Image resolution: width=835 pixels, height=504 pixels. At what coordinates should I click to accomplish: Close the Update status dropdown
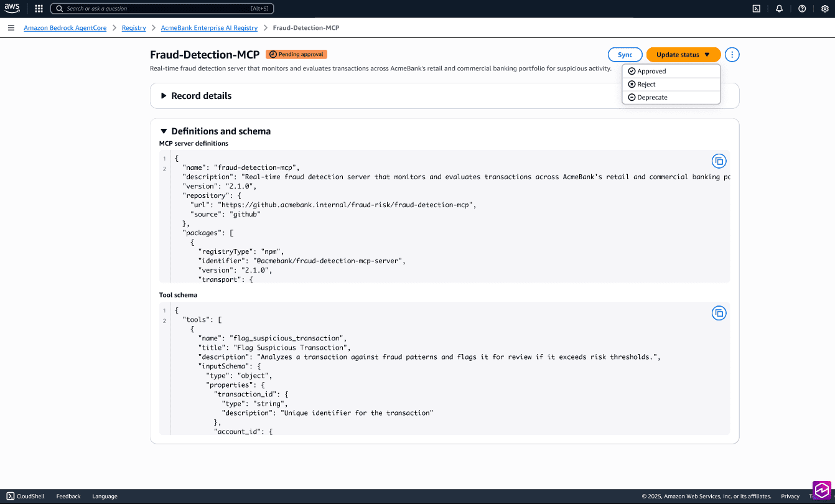683,55
